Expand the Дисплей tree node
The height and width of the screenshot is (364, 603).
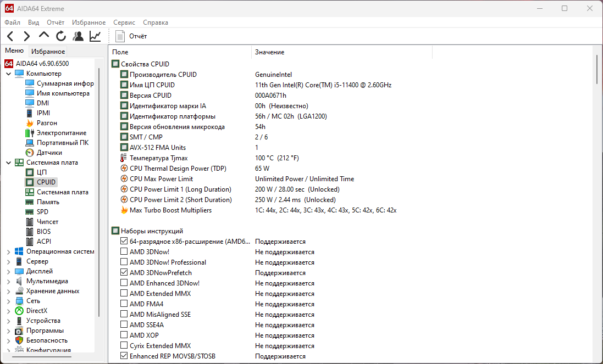click(8, 271)
